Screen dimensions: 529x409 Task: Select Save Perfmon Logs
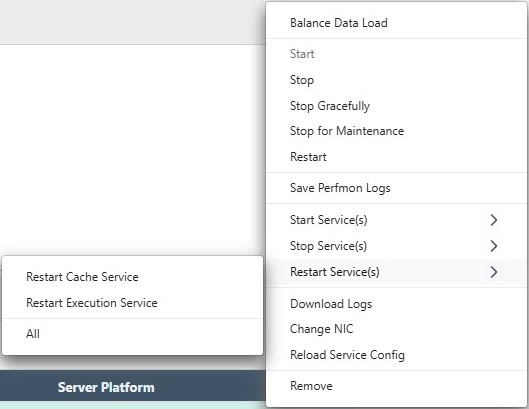397,188
